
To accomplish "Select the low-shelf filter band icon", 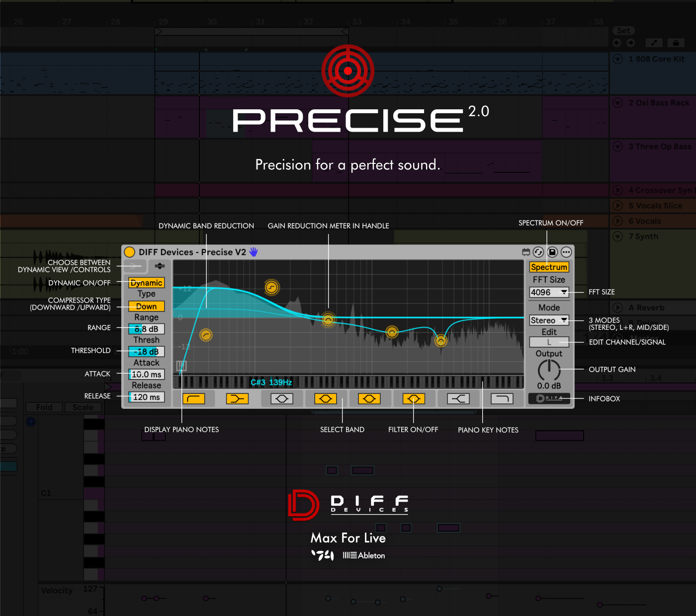I will (237, 398).
